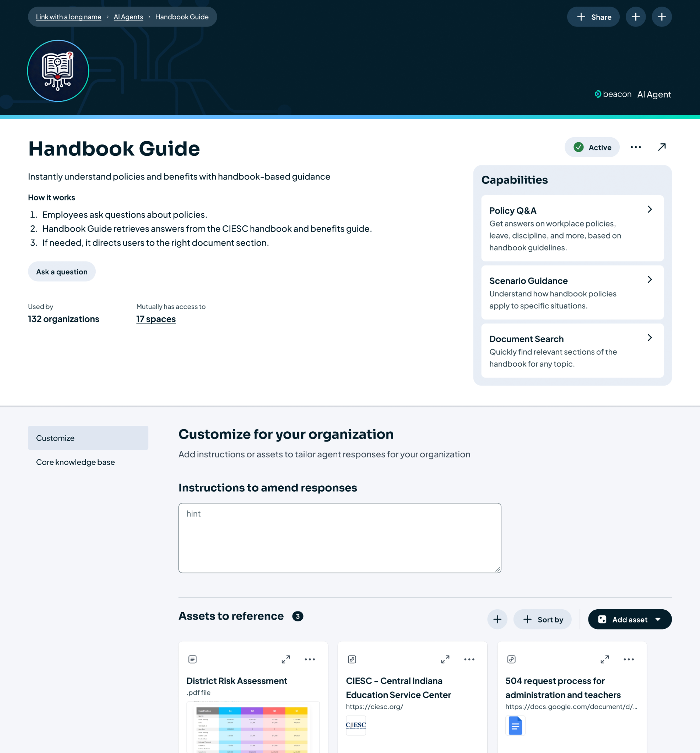Click the first plus icon right of Share
Viewport: 700px width, 753px height.
tap(635, 17)
